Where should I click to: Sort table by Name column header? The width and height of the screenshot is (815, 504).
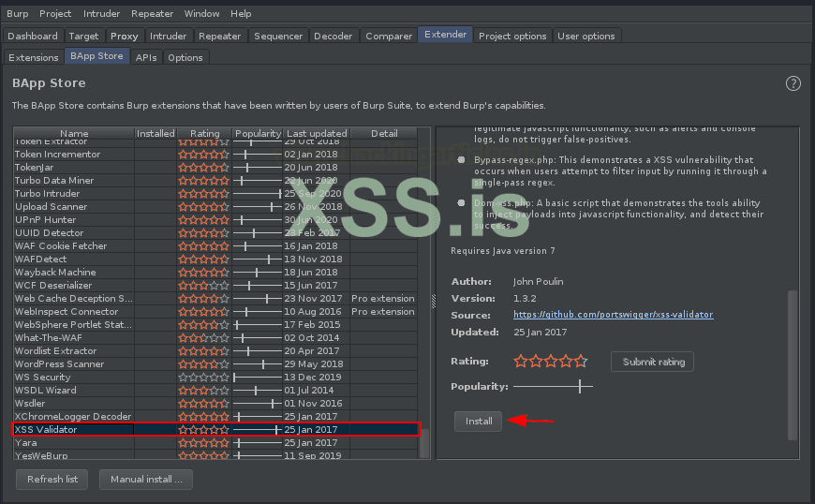(74, 134)
